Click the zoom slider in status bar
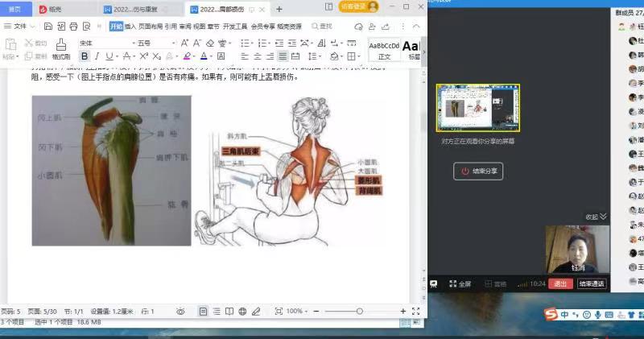Viewport: 644px width, 339px height. [x=359, y=311]
